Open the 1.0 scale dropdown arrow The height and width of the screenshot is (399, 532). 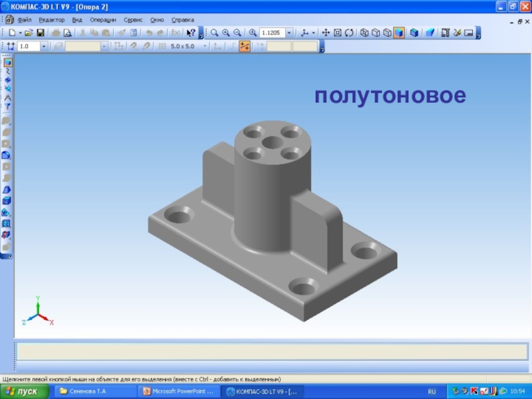pos(44,46)
